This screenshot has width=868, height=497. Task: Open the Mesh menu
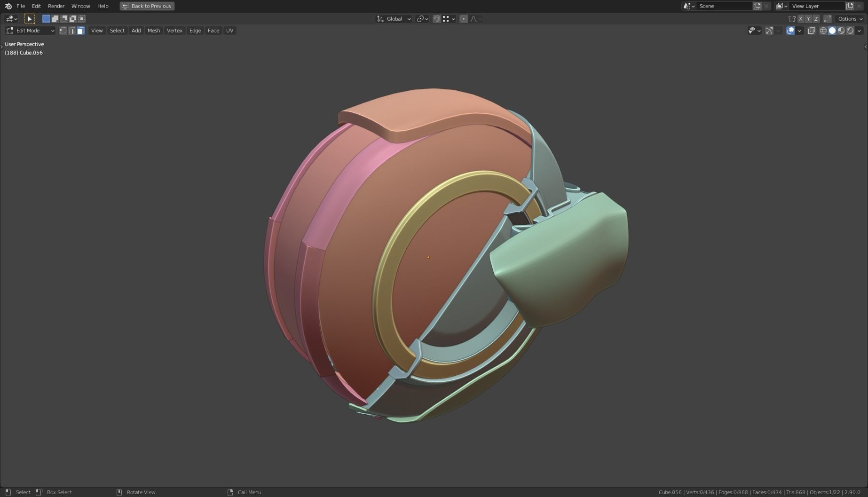coord(154,31)
